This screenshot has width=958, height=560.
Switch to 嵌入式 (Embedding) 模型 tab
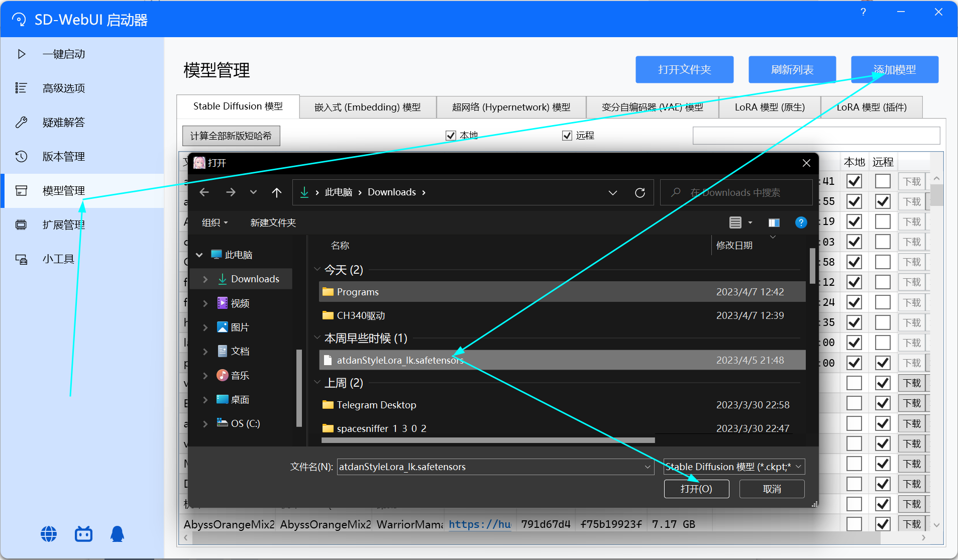click(x=368, y=107)
